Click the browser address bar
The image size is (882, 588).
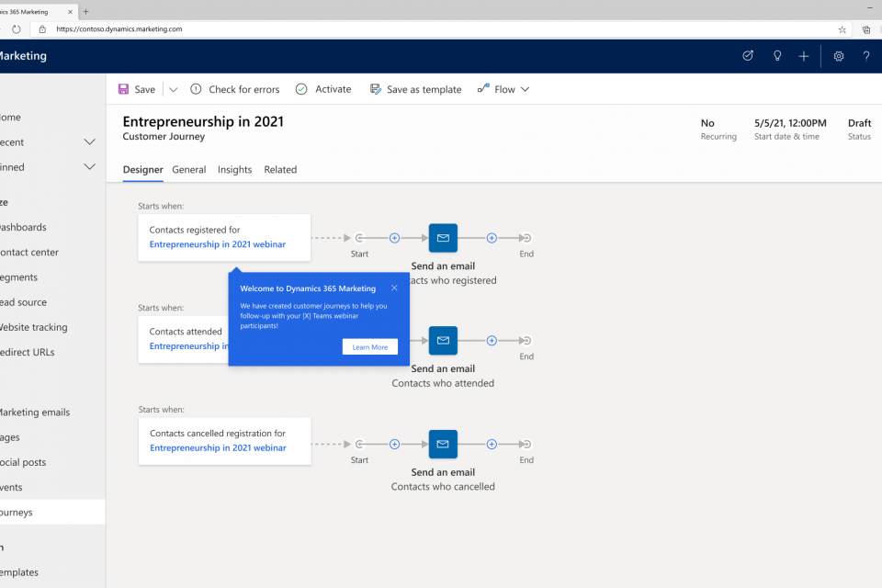tap(441, 28)
